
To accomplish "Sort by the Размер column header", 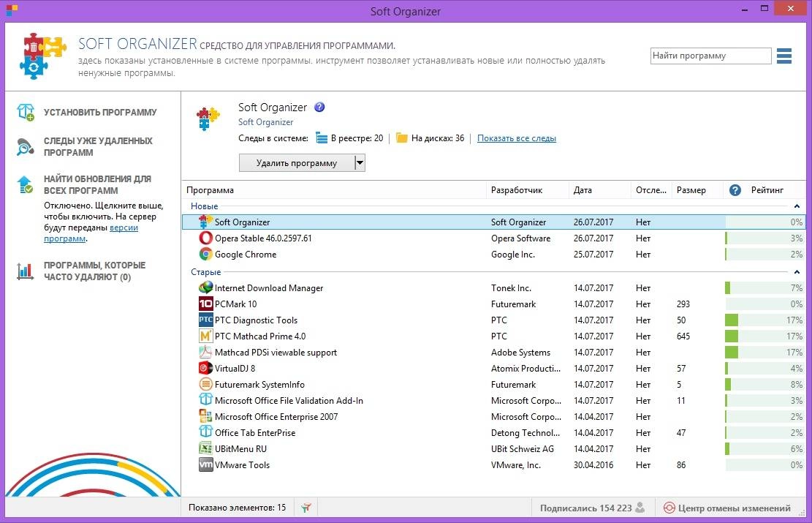I will [x=697, y=190].
